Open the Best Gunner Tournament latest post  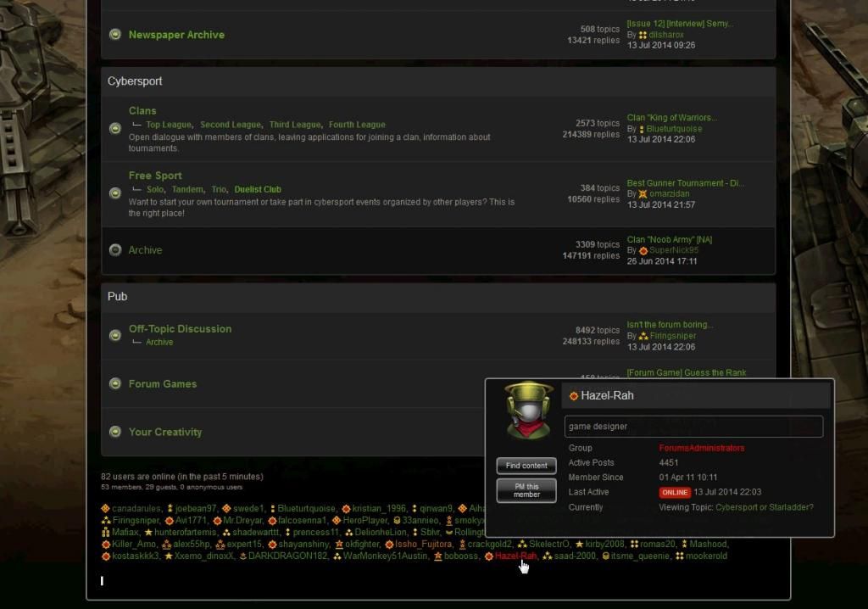[x=685, y=183]
